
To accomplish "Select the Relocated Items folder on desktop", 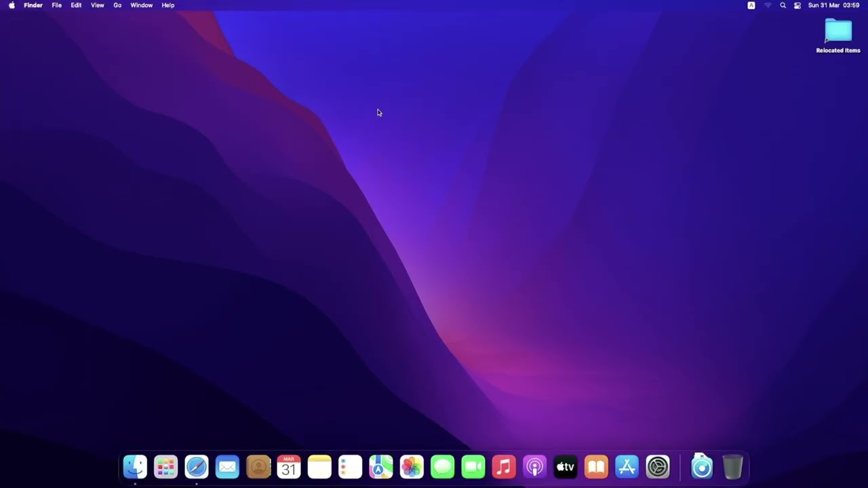I will pyautogui.click(x=838, y=36).
